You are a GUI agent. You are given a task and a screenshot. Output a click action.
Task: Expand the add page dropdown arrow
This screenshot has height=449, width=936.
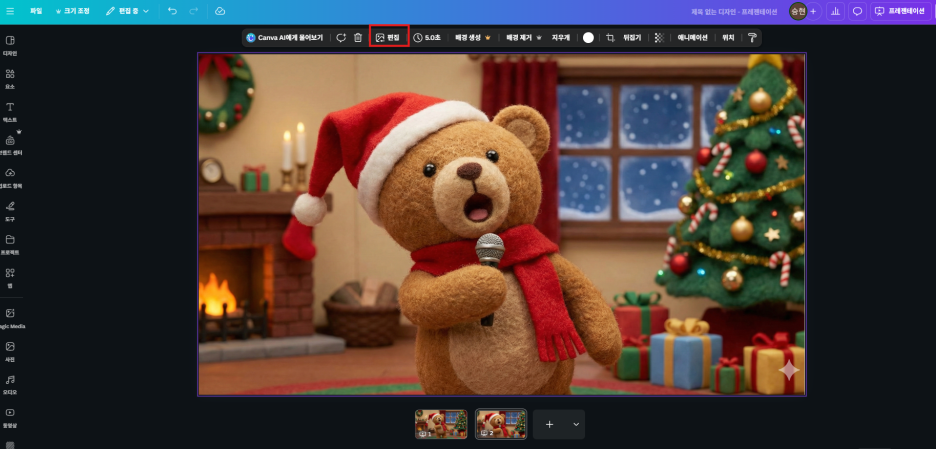pyautogui.click(x=576, y=424)
